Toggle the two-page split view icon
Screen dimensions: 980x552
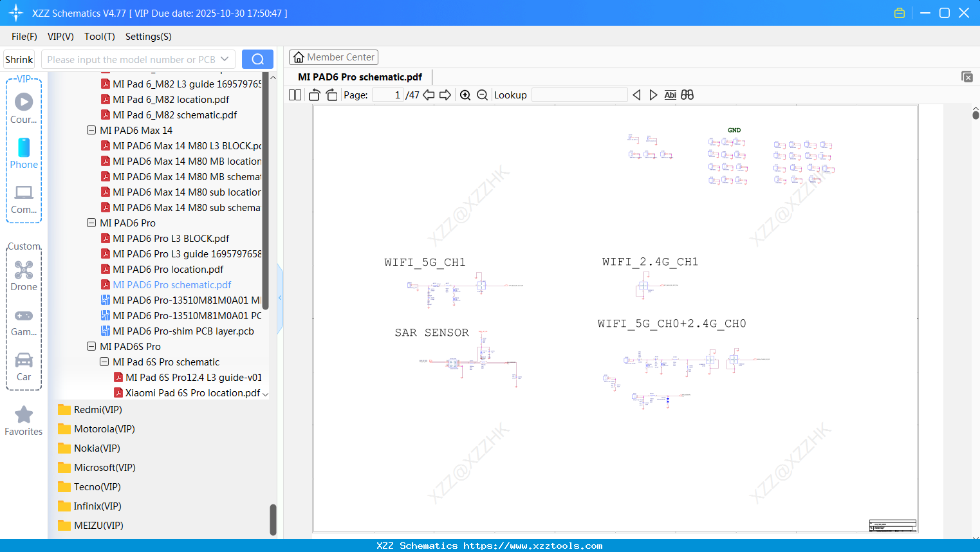295,95
